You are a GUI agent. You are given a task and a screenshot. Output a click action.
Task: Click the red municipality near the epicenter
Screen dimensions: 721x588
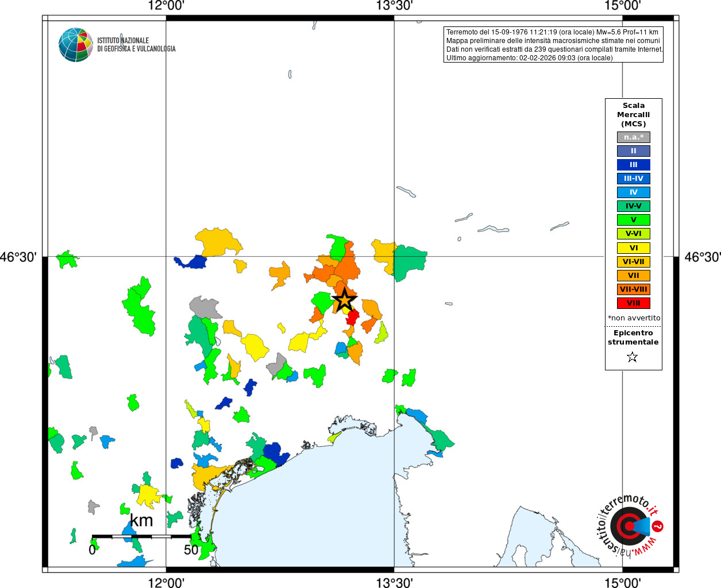[353, 317]
